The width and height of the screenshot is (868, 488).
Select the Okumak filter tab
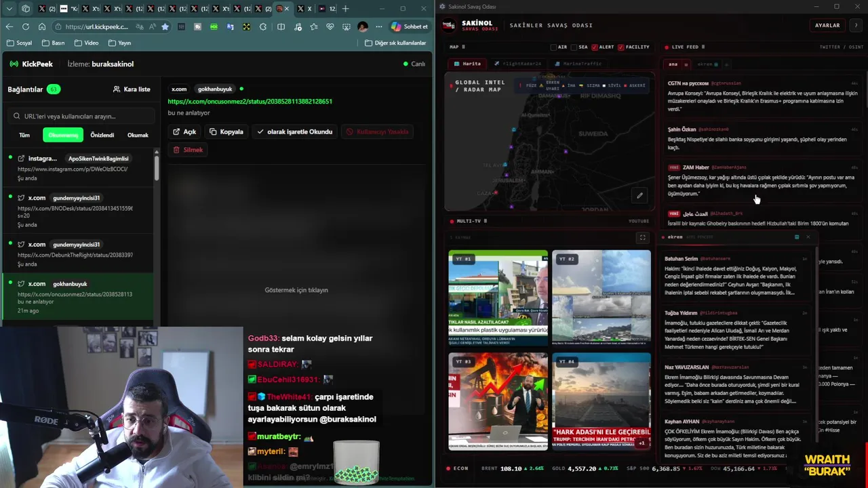point(138,135)
